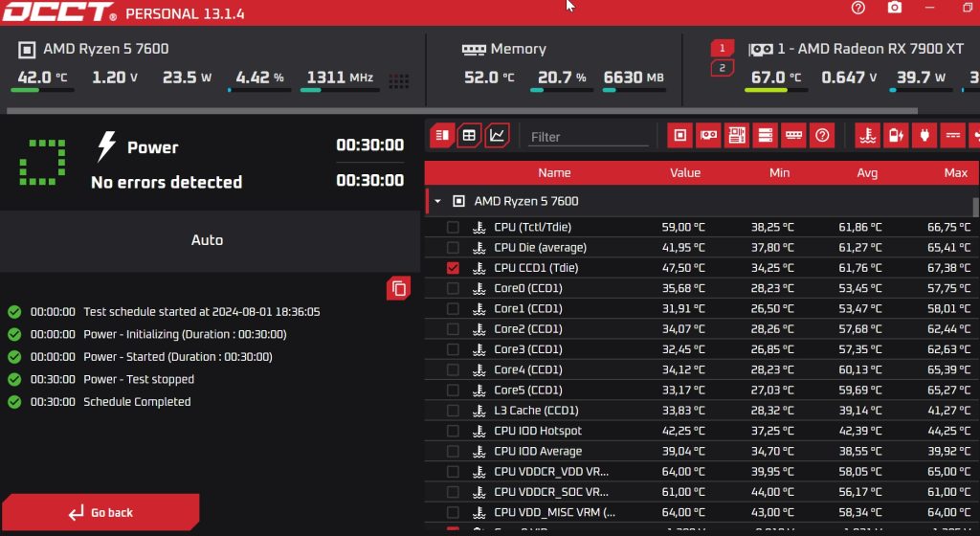
Task: Uncheck the CPU CCD1 (Tdie) checkbox
Action: tap(453, 268)
